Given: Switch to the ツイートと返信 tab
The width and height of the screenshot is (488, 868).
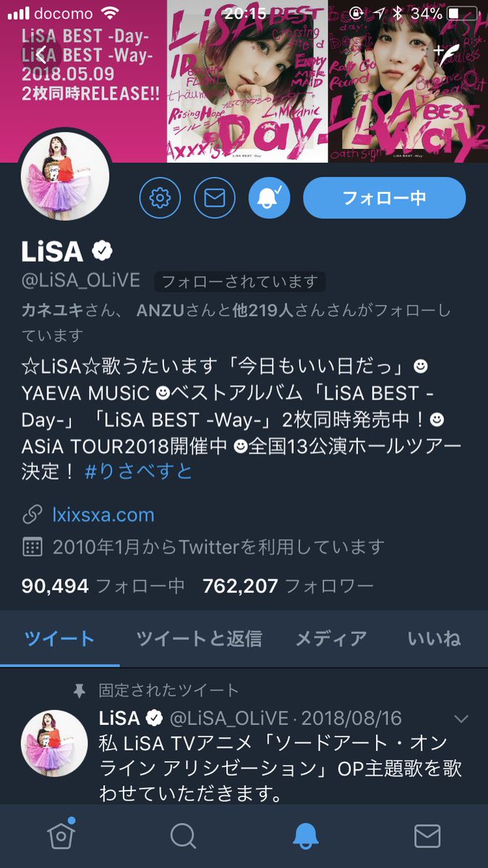Looking at the screenshot, I should [199, 639].
